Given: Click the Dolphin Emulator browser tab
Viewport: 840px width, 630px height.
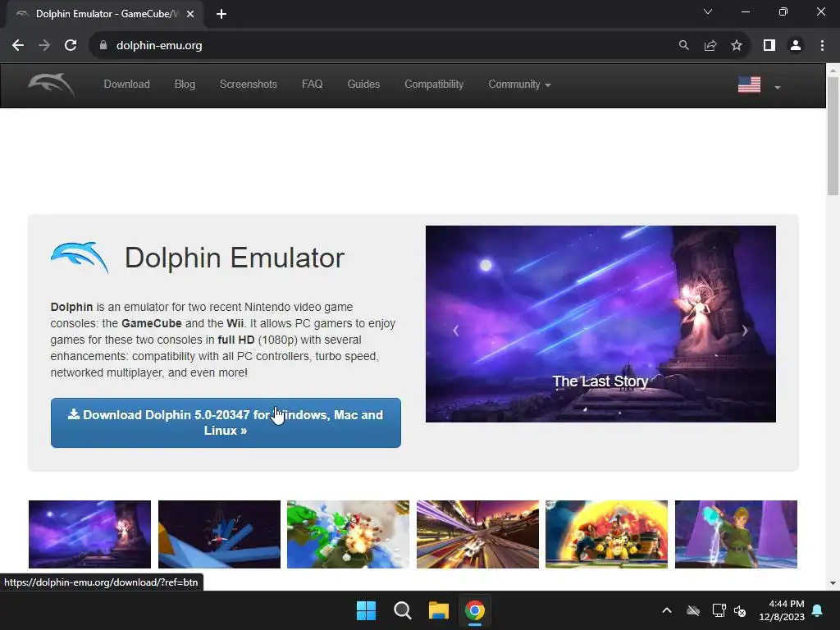Looking at the screenshot, I should pyautogui.click(x=104, y=14).
